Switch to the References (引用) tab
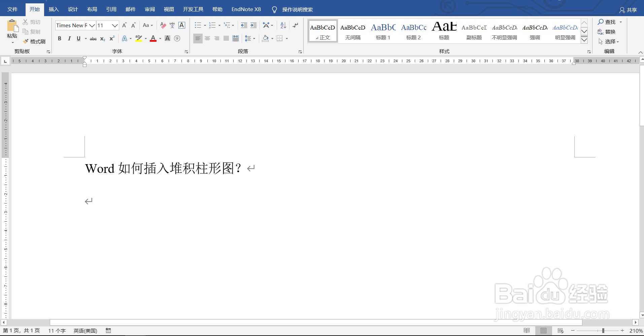The width and height of the screenshot is (644, 336). click(x=111, y=9)
